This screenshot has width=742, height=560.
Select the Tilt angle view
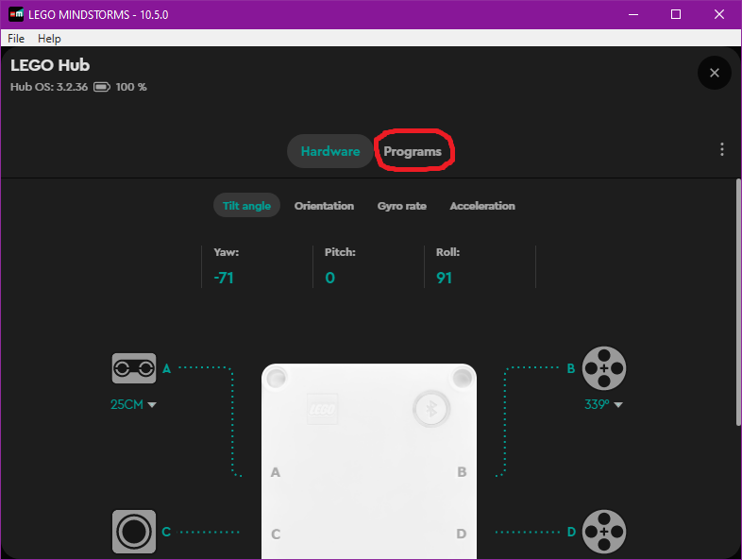[x=246, y=206]
